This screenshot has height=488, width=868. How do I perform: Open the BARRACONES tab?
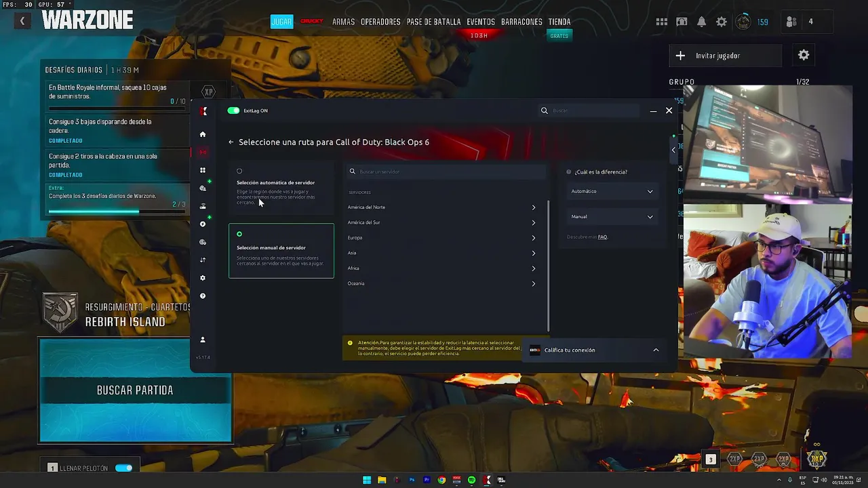pyautogui.click(x=521, y=22)
